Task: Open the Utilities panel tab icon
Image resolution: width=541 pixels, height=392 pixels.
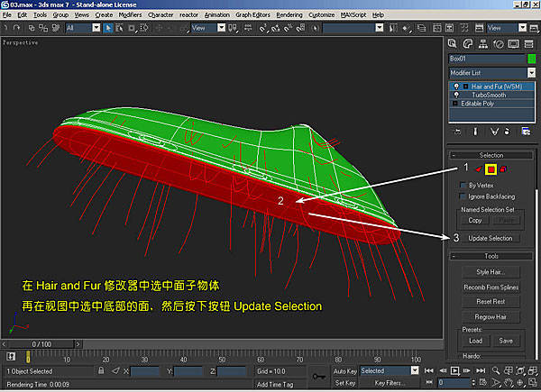Action: click(528, 44)
